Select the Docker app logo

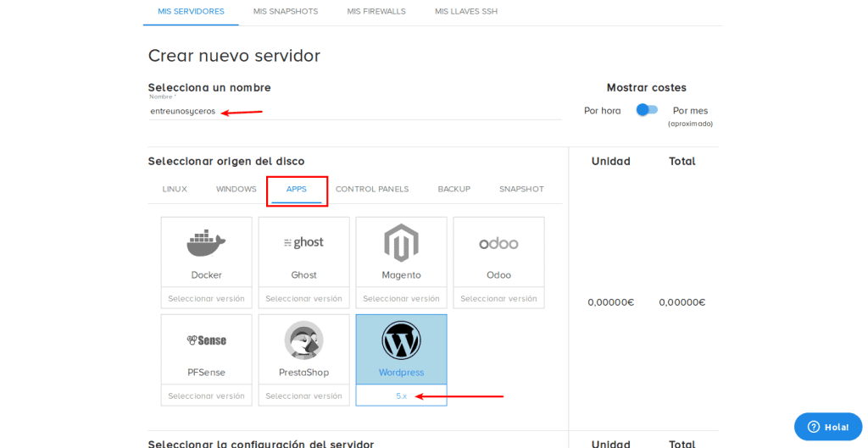coord(206,242)
